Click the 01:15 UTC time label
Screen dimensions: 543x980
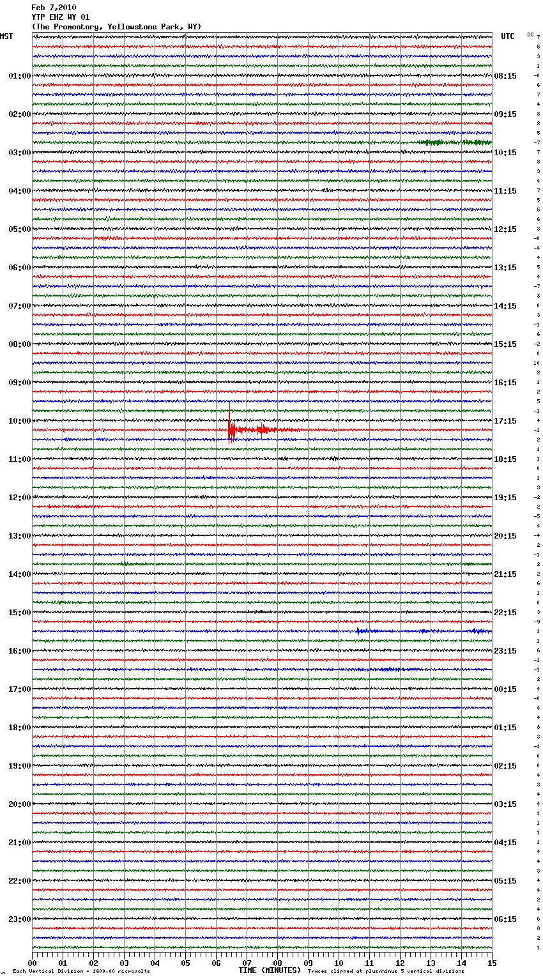click(505, 728)
